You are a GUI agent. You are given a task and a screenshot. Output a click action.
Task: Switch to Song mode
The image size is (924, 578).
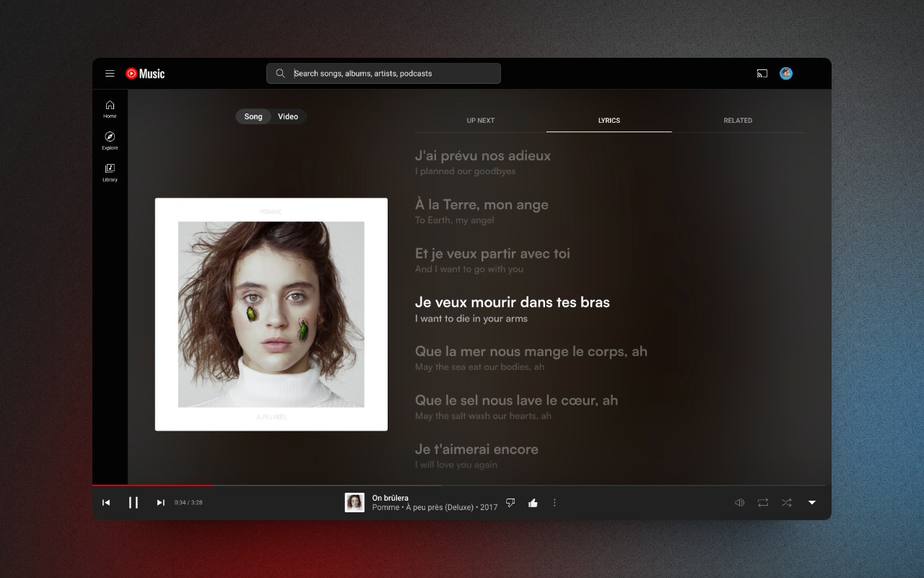[253, 116]
